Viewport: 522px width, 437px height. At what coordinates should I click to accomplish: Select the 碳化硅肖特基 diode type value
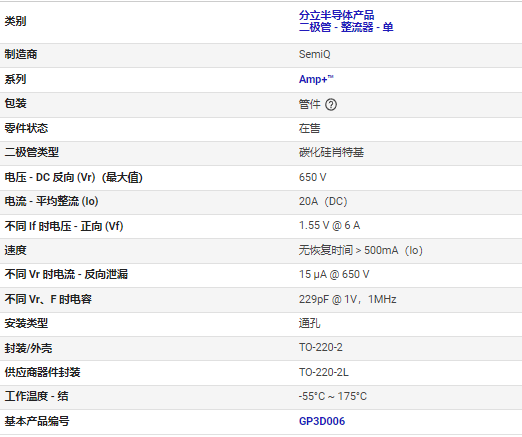331,152
